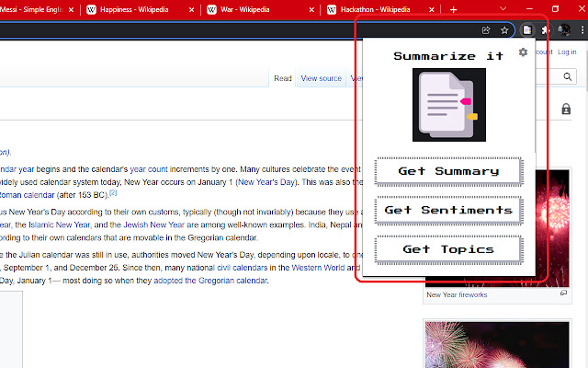Open the Chrome profile avatar

coord(564,29)
